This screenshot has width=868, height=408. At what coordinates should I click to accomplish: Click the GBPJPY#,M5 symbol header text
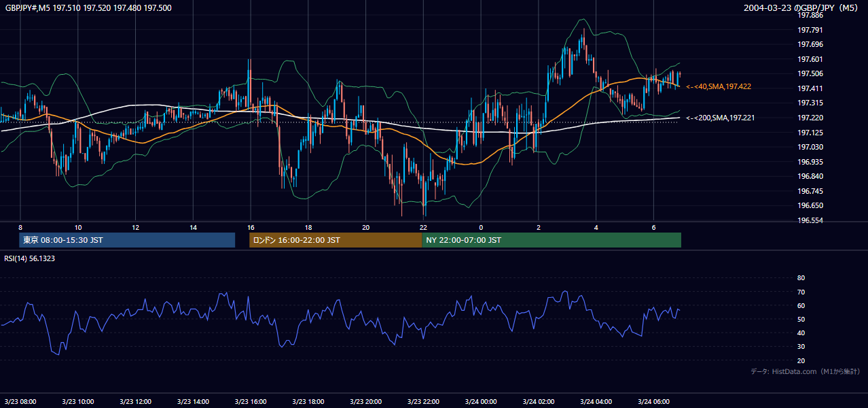(88, 7)
